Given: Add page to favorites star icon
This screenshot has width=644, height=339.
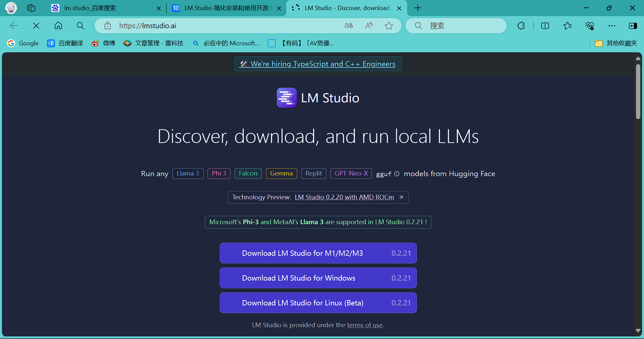Looking at the screenshot, I should click(x=389, y=26).
